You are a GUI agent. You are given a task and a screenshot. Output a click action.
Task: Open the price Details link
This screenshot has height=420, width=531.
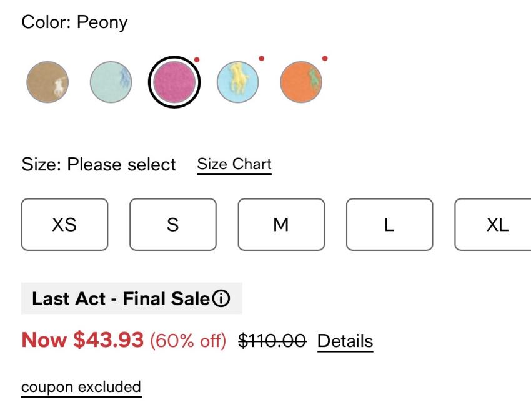(345, 341)
